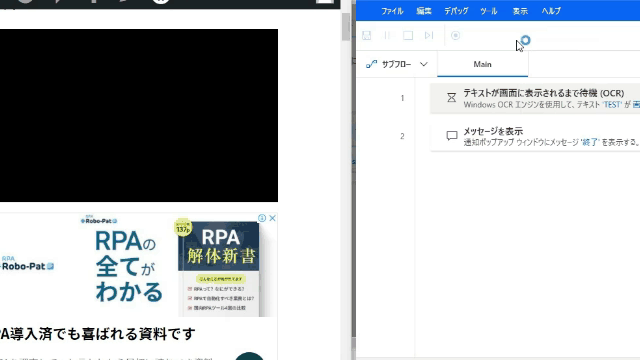Screen dimensions: 640x360
Task: Open the ヘルプ menu
Action: 551,11
